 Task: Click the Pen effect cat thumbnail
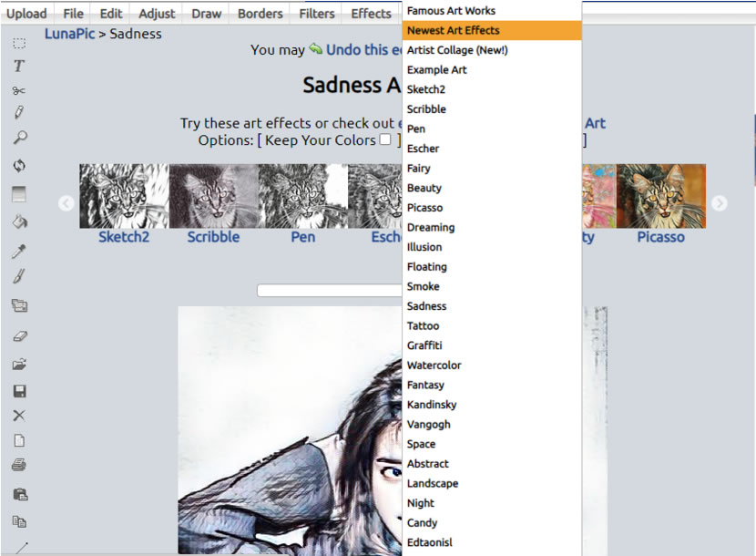[302, 196]
